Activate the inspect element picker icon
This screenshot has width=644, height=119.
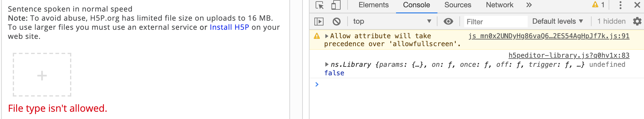(x=320, y=5)
